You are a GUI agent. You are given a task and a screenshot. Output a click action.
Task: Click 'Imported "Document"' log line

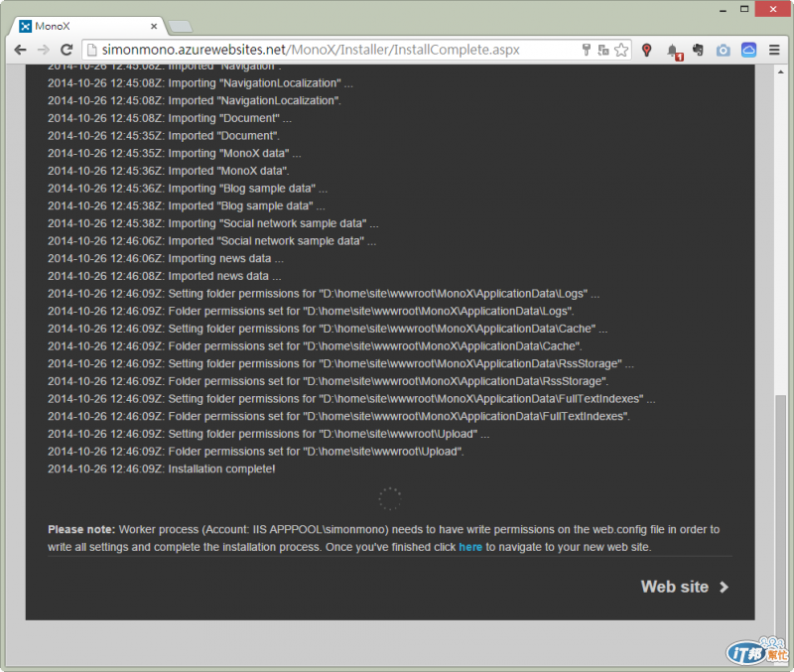point(164,136)
